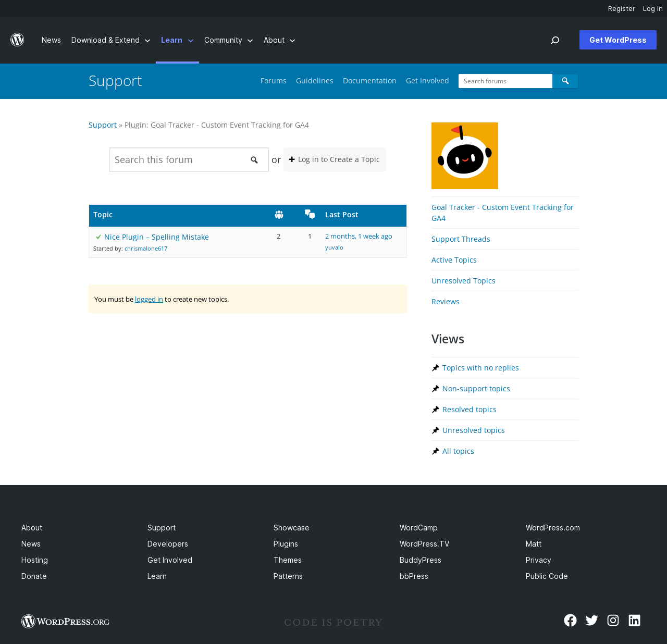Click the Register link
This screenshot has width=667, height=644.
(622, 8)
